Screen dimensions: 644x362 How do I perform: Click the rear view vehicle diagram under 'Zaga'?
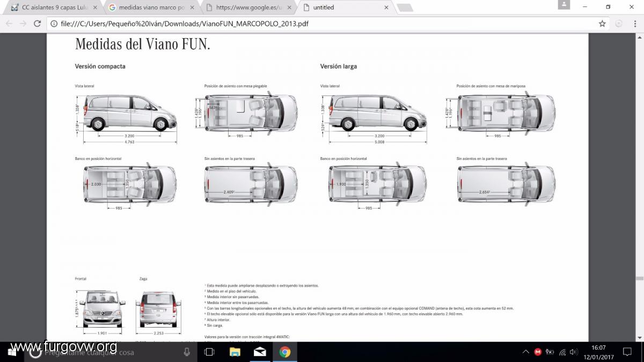(158, 309)
